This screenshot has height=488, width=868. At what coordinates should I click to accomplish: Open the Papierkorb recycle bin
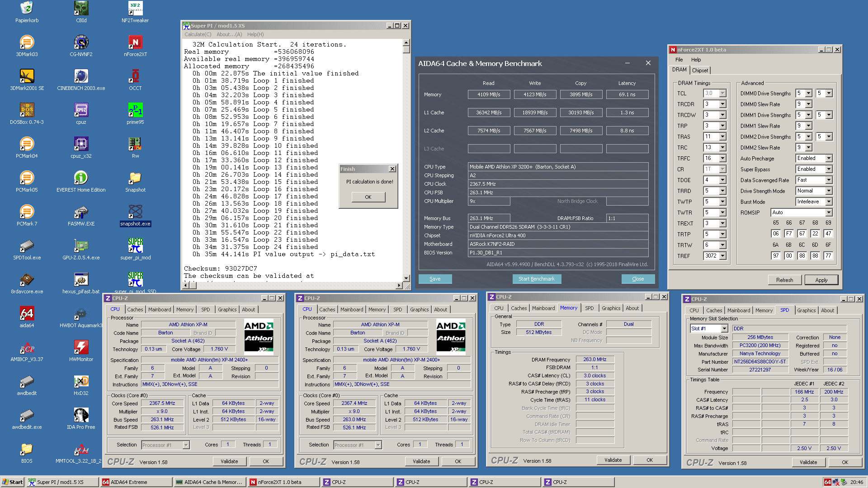(x=27, y=9)
